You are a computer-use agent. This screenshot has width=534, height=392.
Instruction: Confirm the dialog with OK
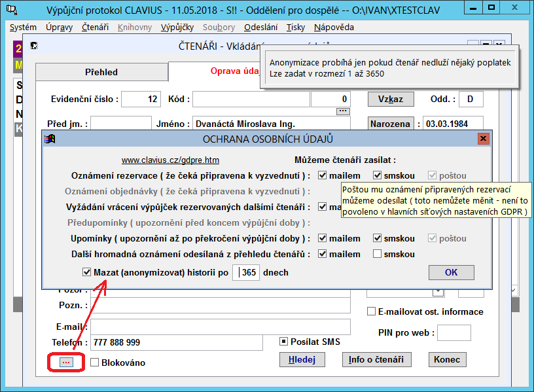tap(452, 272)
